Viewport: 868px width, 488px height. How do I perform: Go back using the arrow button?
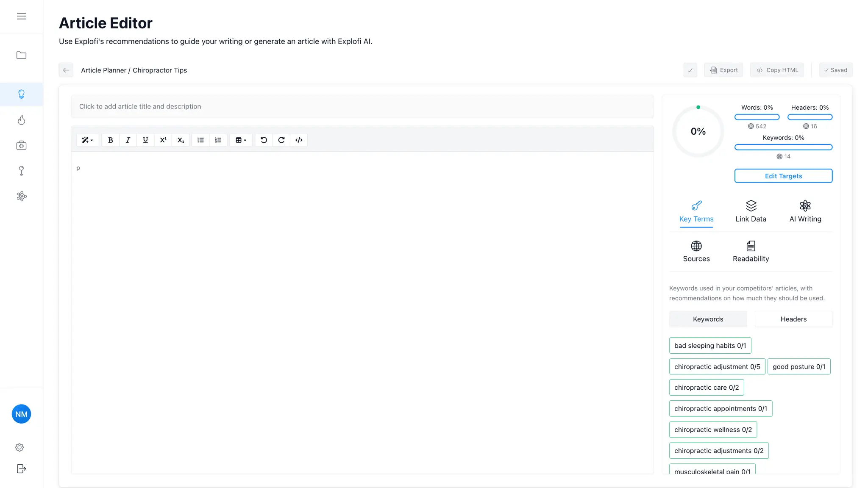(66, 70)
